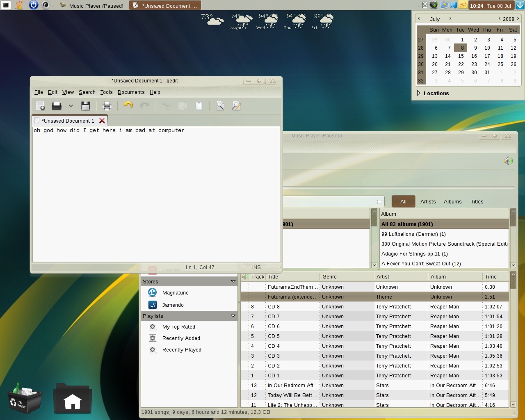
Task: Open the Recently Added playlist
Action: tap(181, 338)
